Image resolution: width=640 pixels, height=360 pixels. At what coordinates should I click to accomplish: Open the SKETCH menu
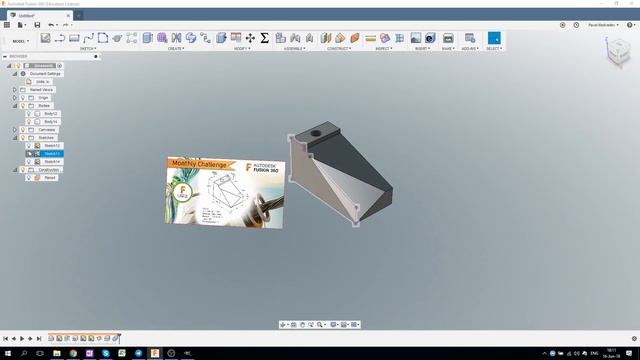(88, 49)
